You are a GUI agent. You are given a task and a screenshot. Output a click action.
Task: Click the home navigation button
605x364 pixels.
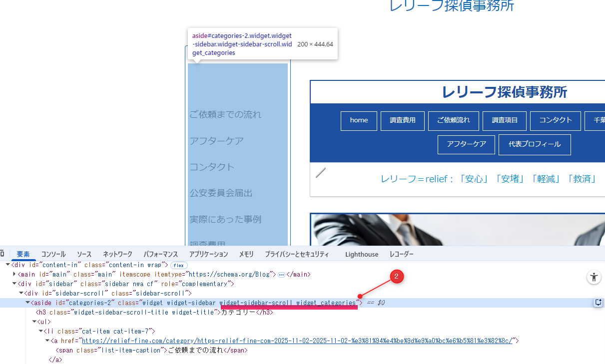point(359,120)
